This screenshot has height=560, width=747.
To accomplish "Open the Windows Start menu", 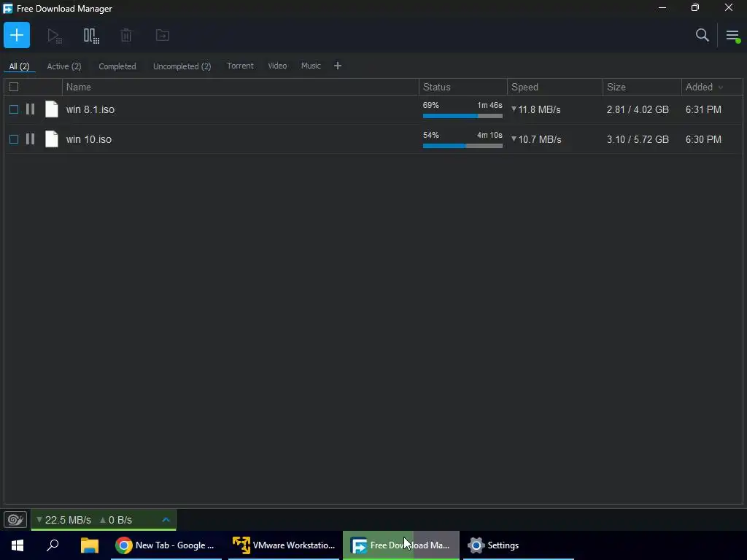I will point(18,545).
